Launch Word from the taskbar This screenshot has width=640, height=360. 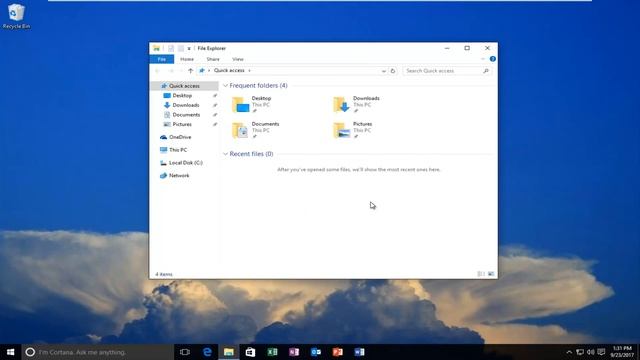359,352
